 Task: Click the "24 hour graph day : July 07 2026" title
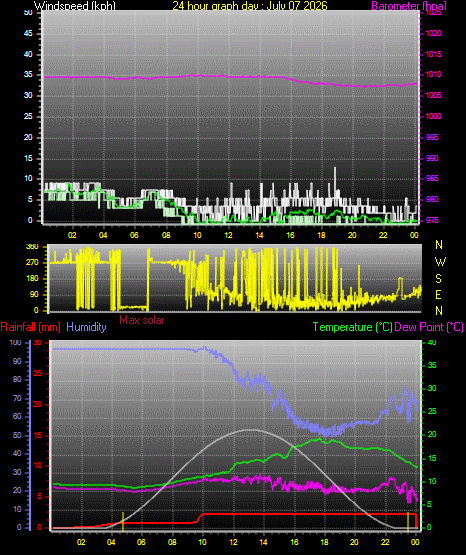pyautogui.click(x=250, y=6)
